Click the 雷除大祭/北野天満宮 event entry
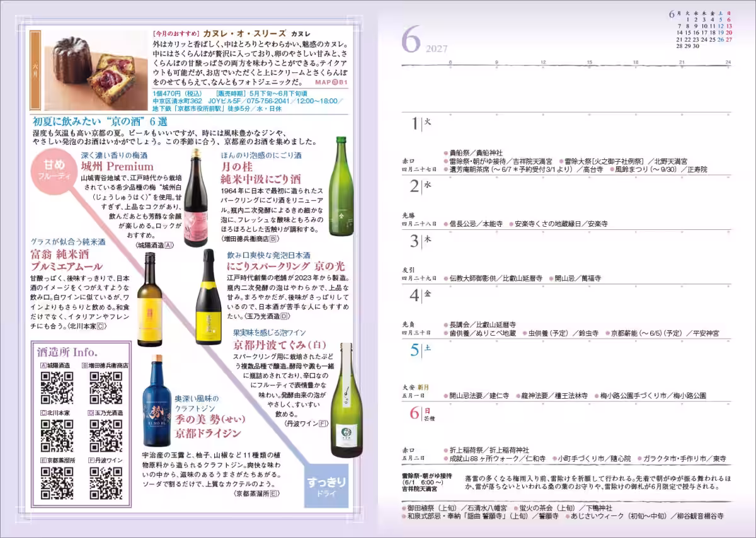 coord(622,161)
